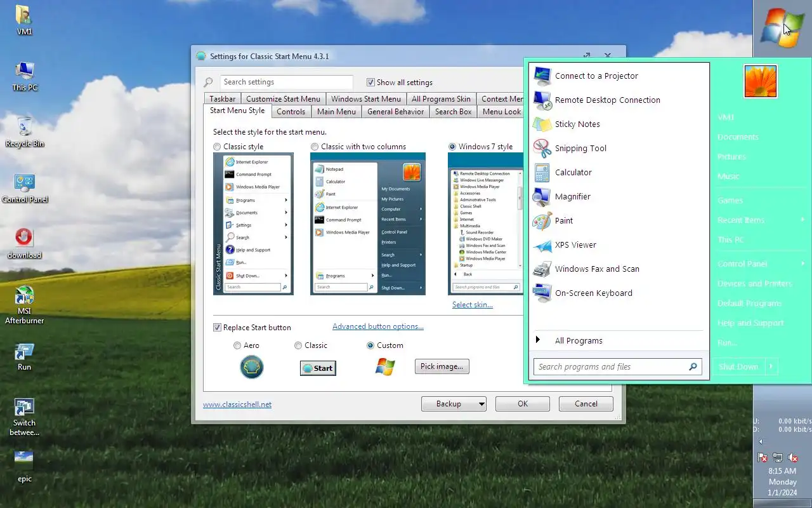Open Customize Start Menu tab
Image resolution: width=812 pixels, height=508 pixels.
click(283, 98)
